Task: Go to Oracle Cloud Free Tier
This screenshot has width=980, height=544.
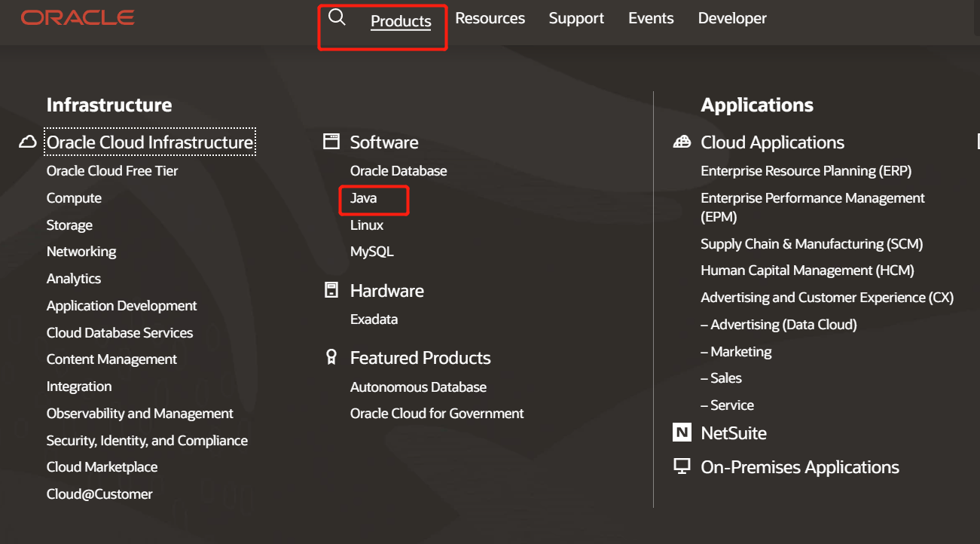Action: pyautogui.click(x=112, y=171)
